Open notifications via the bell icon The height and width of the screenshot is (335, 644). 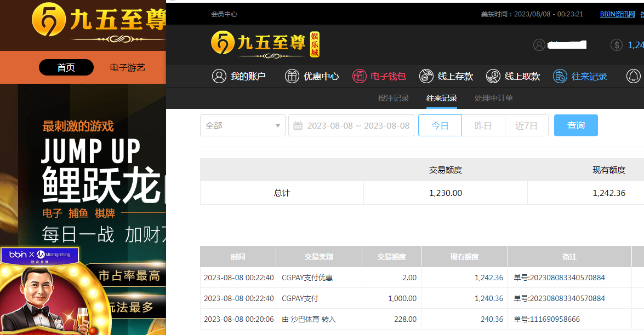[634, 76]
